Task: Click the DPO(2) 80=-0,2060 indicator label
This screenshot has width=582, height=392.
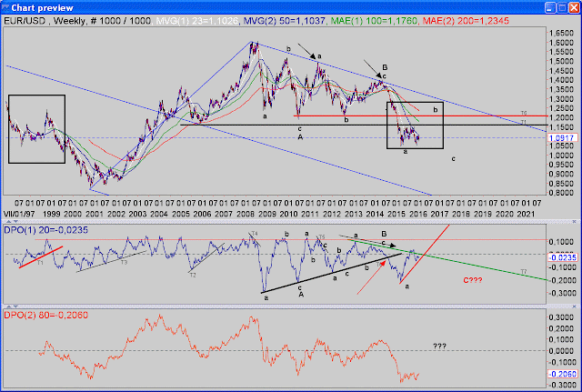Action: tap(45, 315)
